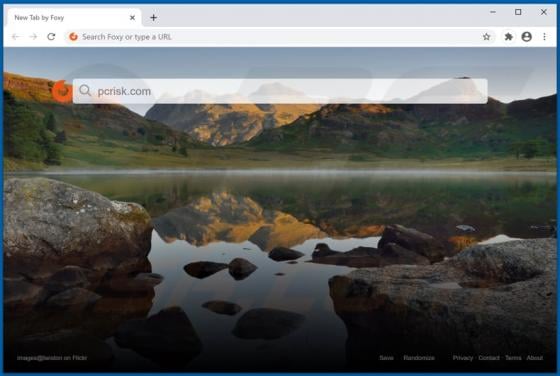
Task: Minimize the browser window
Action: point(493,12)
